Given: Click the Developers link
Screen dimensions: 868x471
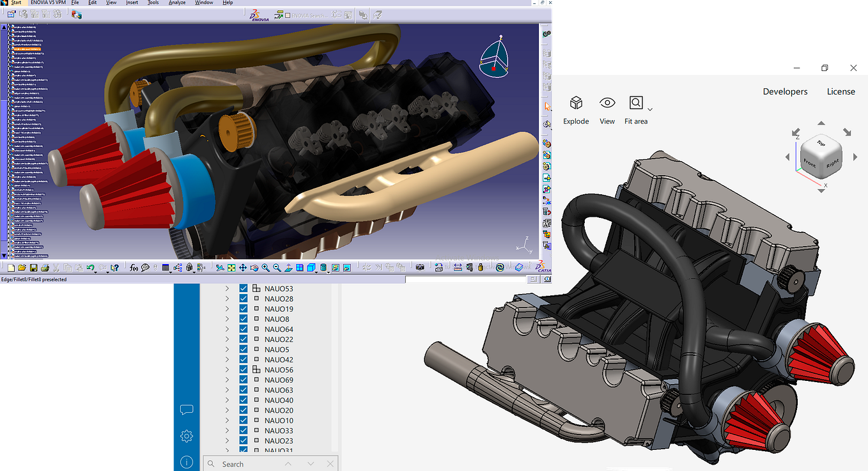Looking at the screenshot, I should pyautogui.click(x=785, y=91).
